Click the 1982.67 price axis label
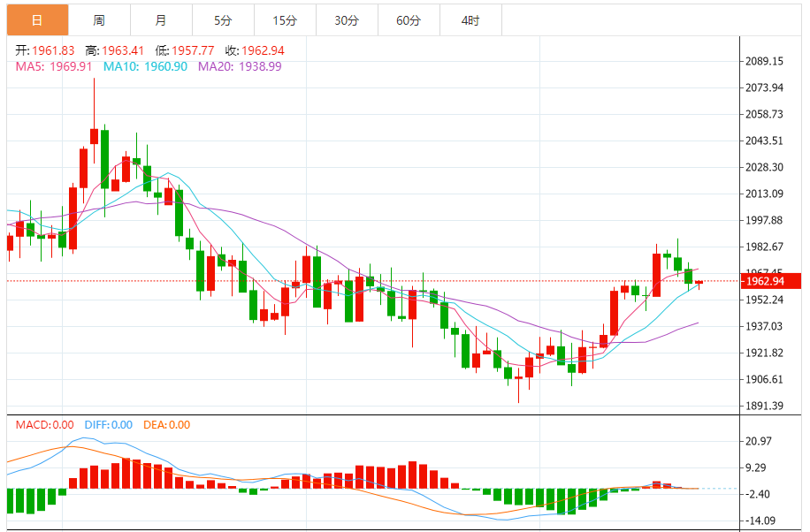The image size is (810, 532). coord(764,247)
